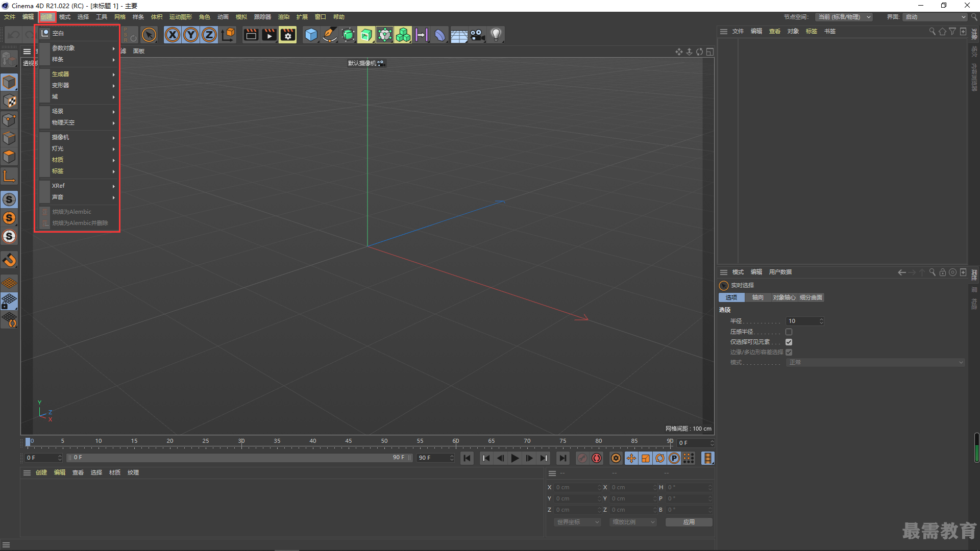Expand the 生成器 submenu
Image resolution: width=980 pixels, height=551 pixels.
click(79, 74)
